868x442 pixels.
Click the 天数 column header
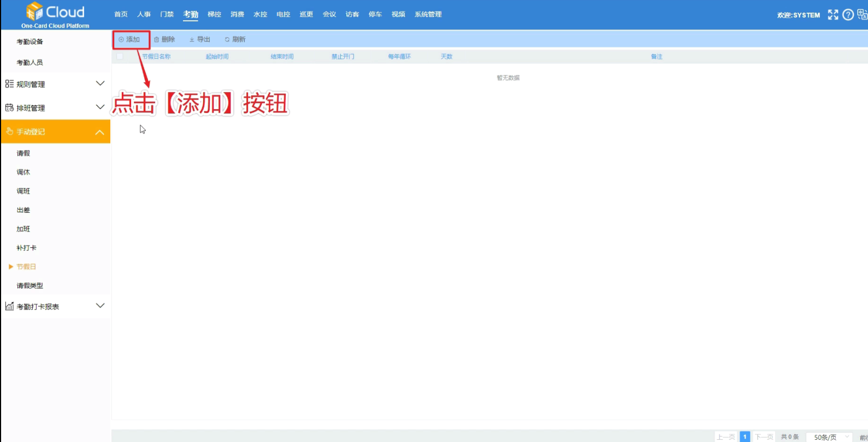pos(446,56)
